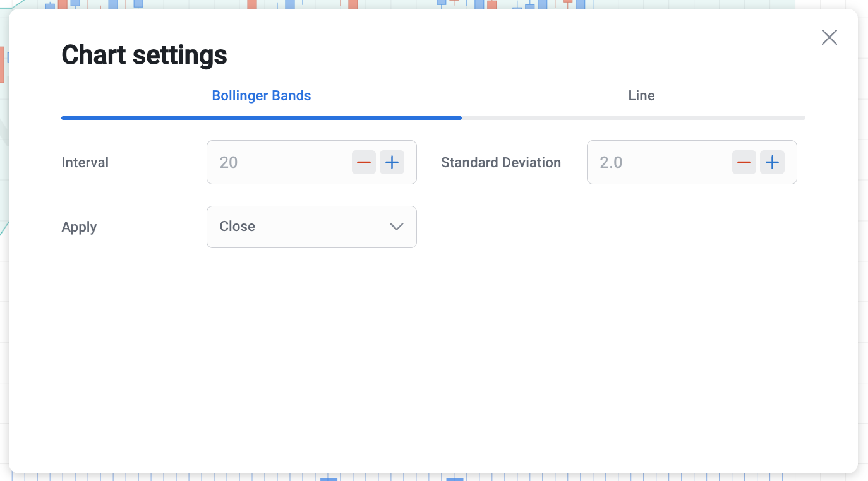Click the Apply label text
Screen dimensions: 868x481
79,227
